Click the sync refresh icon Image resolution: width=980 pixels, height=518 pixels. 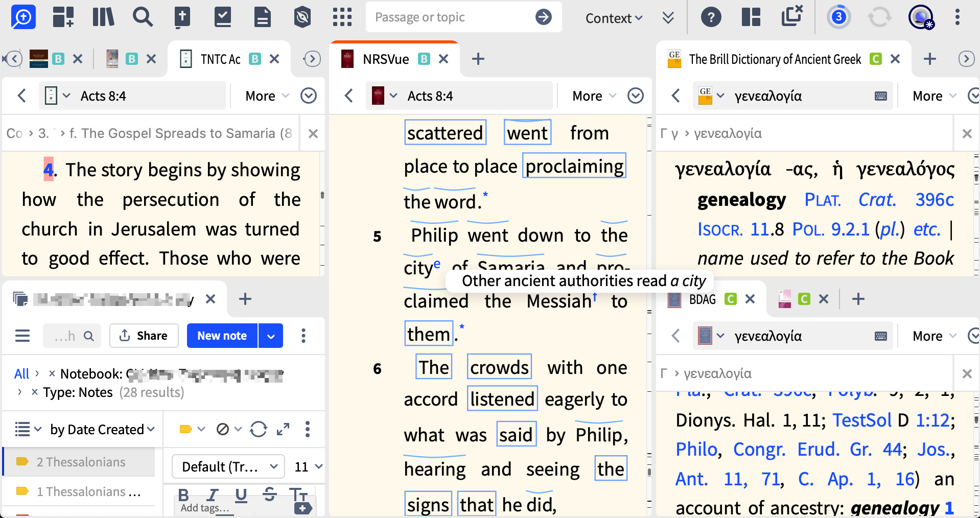tap(879, 17)
